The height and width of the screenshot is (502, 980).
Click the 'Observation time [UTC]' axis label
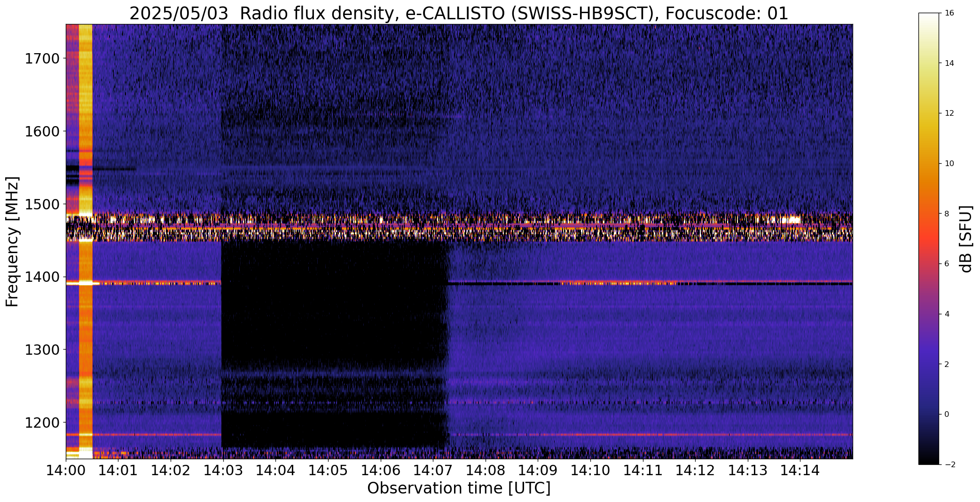tap(459, 488)
